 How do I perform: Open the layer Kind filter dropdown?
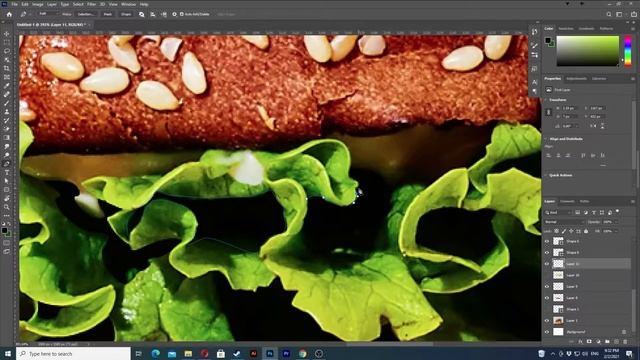pyautogui.click(x=558, y=212)
